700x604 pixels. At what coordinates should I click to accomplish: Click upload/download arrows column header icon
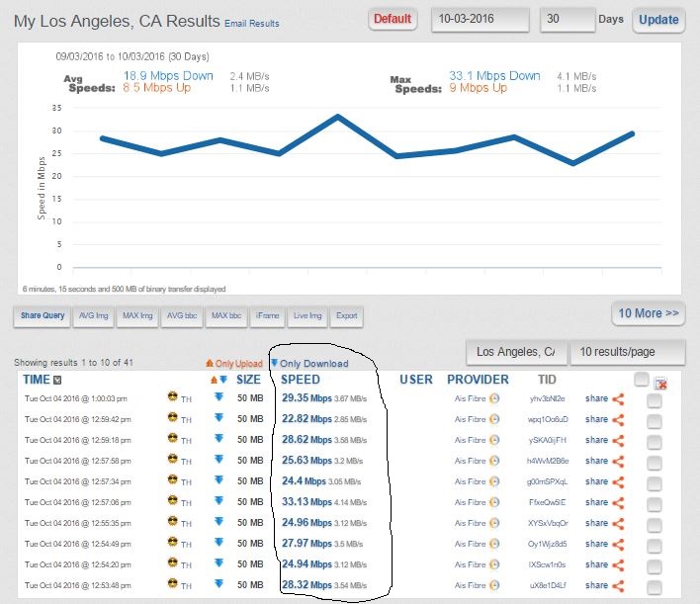tap(219, 380)
